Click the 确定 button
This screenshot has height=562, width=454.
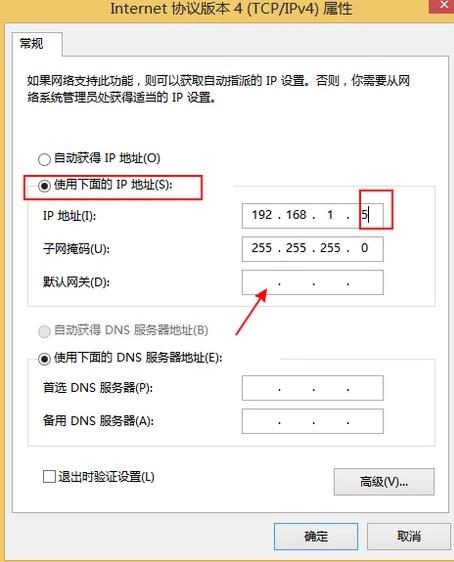tap(316, 536)
